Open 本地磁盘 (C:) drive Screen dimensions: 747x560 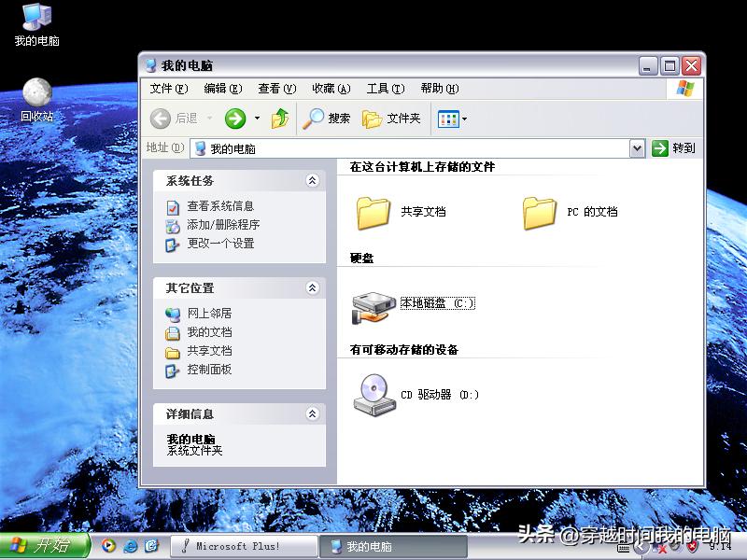click(x=373, y=303)
